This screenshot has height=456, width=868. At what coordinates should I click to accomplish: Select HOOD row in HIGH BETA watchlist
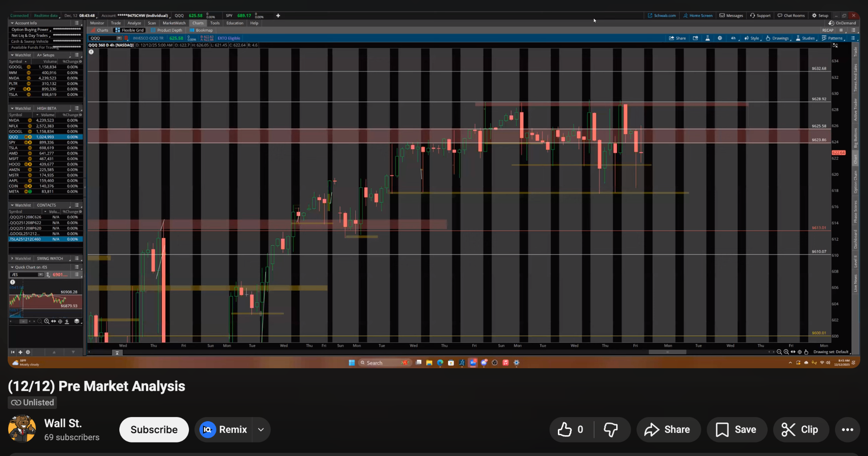(45, 164)
